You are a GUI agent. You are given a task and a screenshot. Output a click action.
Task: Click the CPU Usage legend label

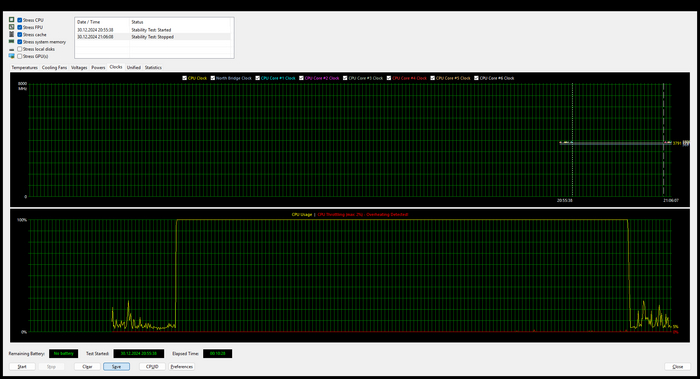click(302, 215)
